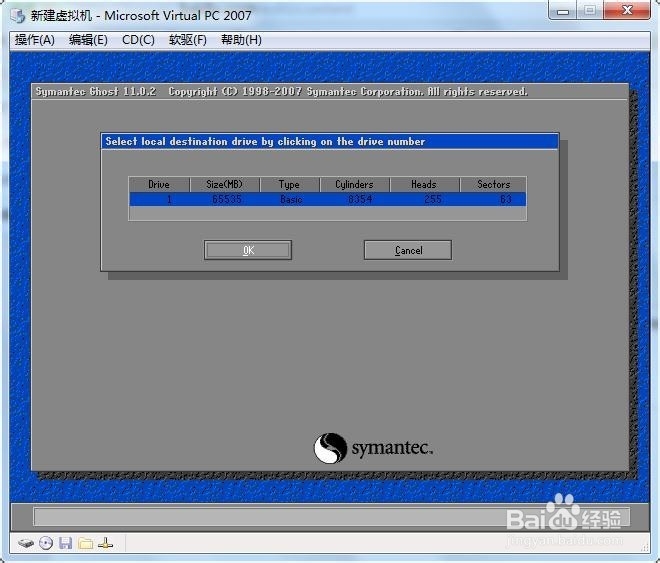Open the 帮助(H) help menu
Viewport: 660px width, 563px height.
[241, 40]
